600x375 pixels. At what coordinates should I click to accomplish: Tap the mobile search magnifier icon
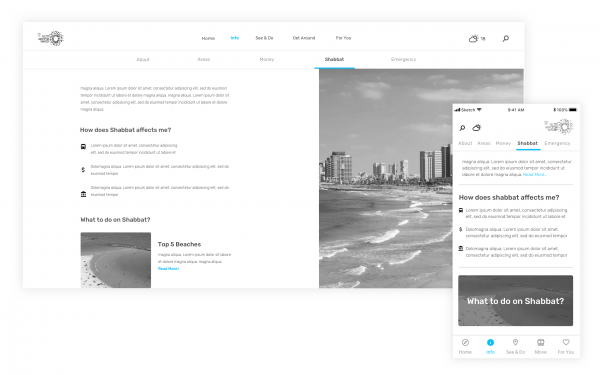coord(462,128)
